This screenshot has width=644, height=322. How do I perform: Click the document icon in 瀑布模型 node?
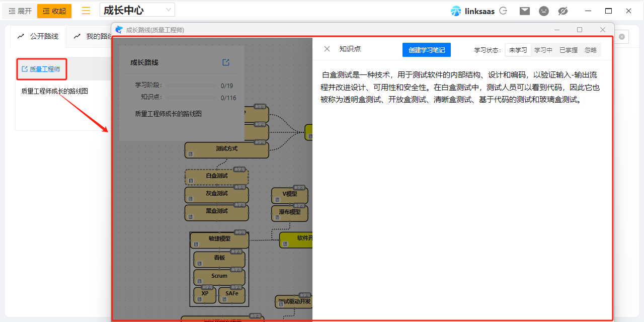(x=277, y=217)
